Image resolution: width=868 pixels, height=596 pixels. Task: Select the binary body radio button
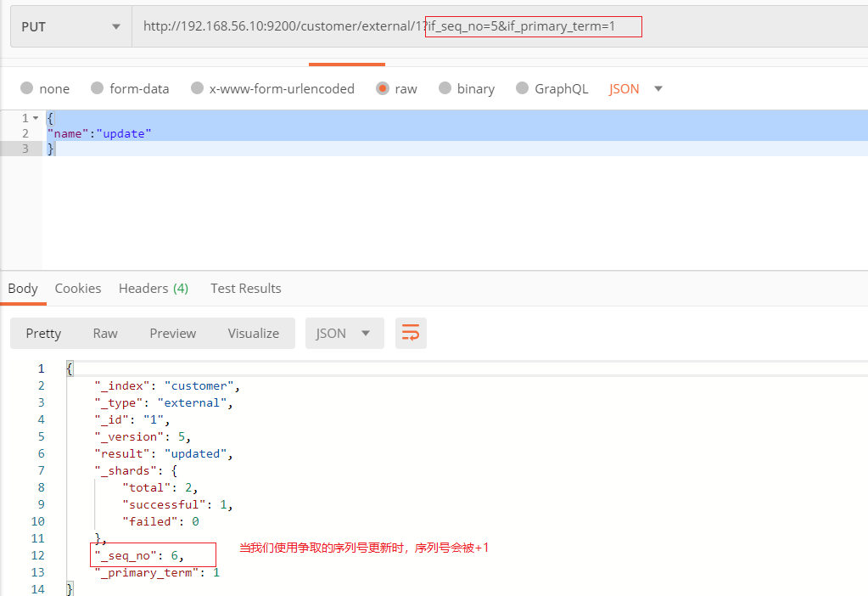pyautogui.click(x=445, y=88)
